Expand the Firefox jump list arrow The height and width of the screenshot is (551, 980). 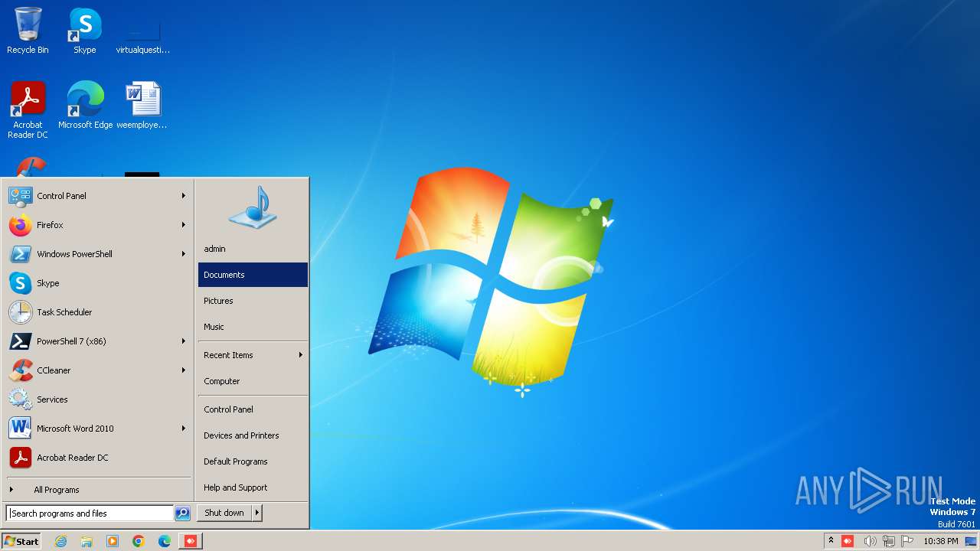(184, 225)
